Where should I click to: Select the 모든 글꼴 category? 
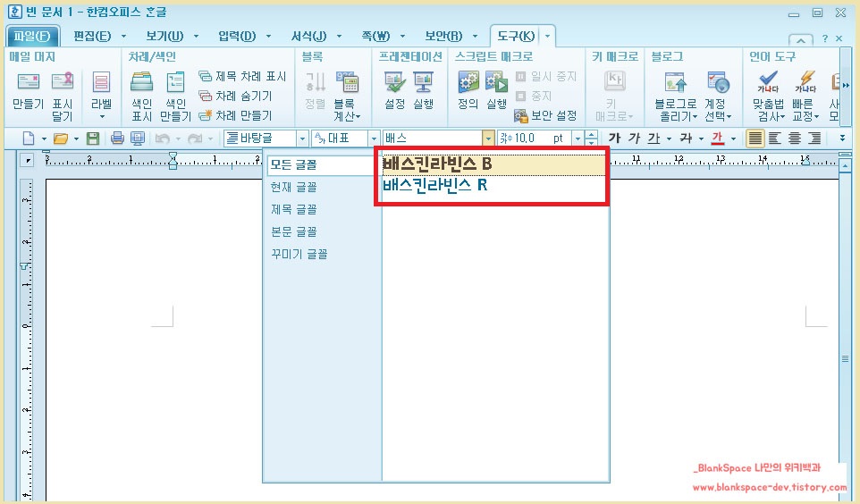tap(323, 164)
